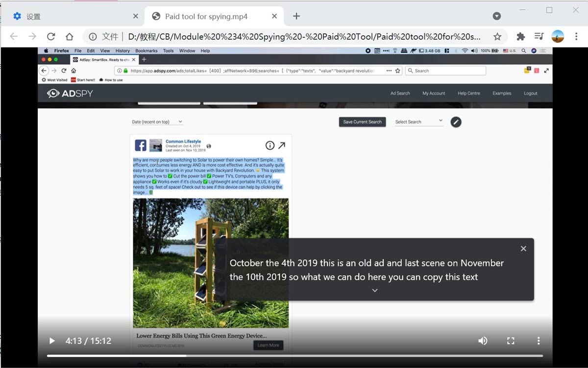The height and width of the screenshot is (368, 588).
Task: Reload the page in Chrome
Action: click(x=51, y=37)
